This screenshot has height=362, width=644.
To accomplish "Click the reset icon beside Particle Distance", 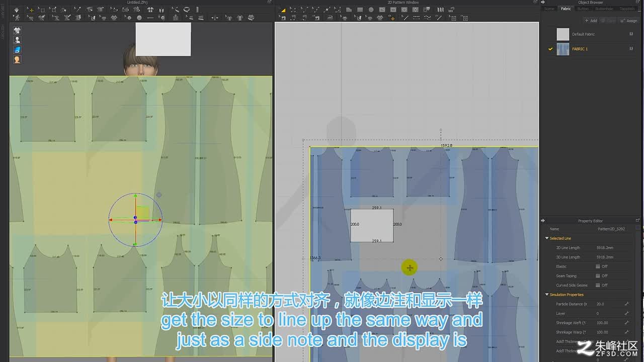I will pos(627,304).
